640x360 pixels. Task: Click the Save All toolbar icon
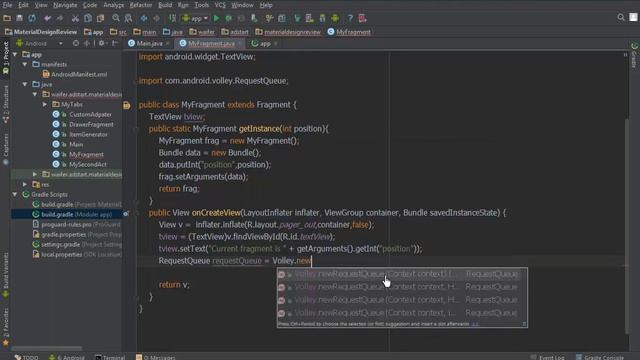pos(19,18)
